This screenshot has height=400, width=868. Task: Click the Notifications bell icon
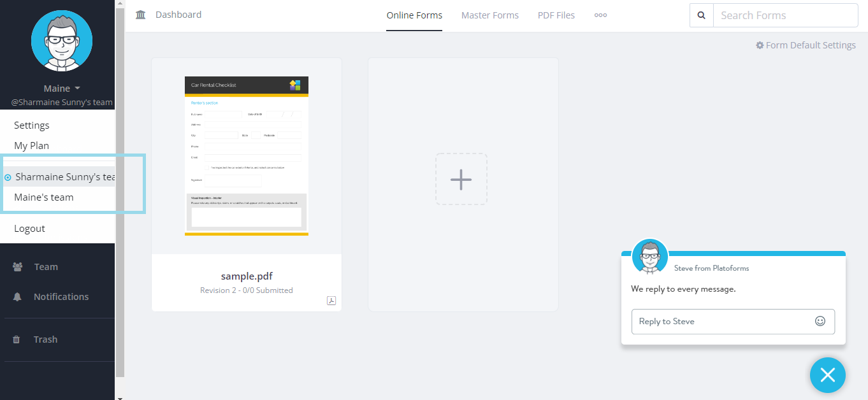coord(17,297)
